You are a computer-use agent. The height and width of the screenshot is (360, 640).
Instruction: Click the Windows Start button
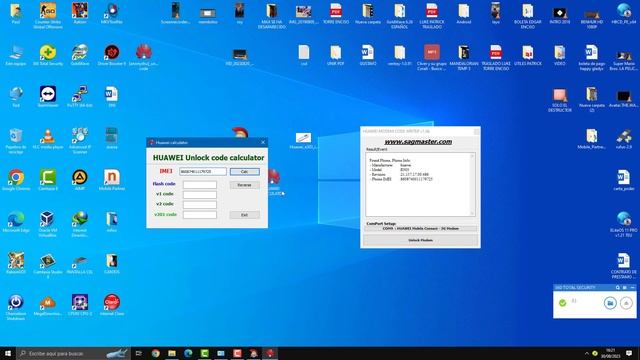click(8, 353)
